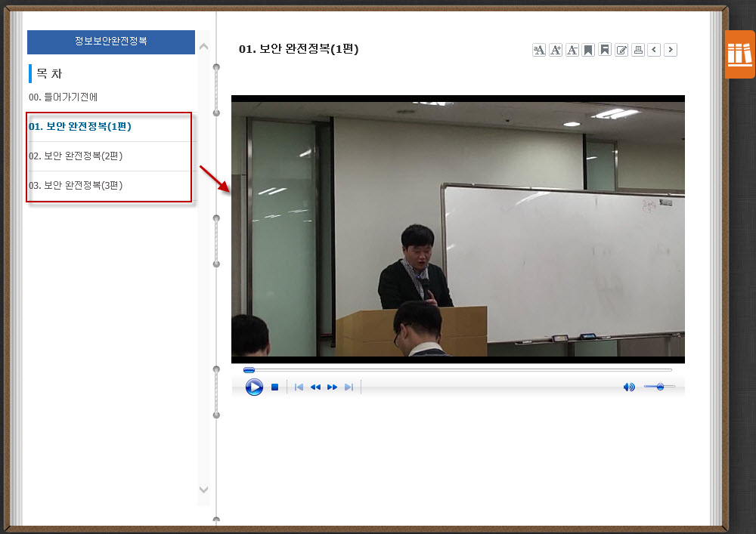Adjust the volume slider knob
The height and width of the screenshot is (534, 756).
660,387
